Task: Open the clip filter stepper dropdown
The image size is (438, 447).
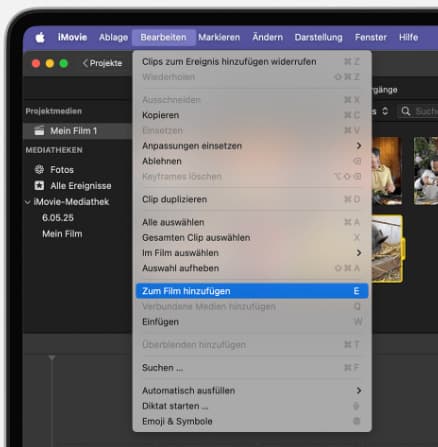Action: (x=385, y=111)
